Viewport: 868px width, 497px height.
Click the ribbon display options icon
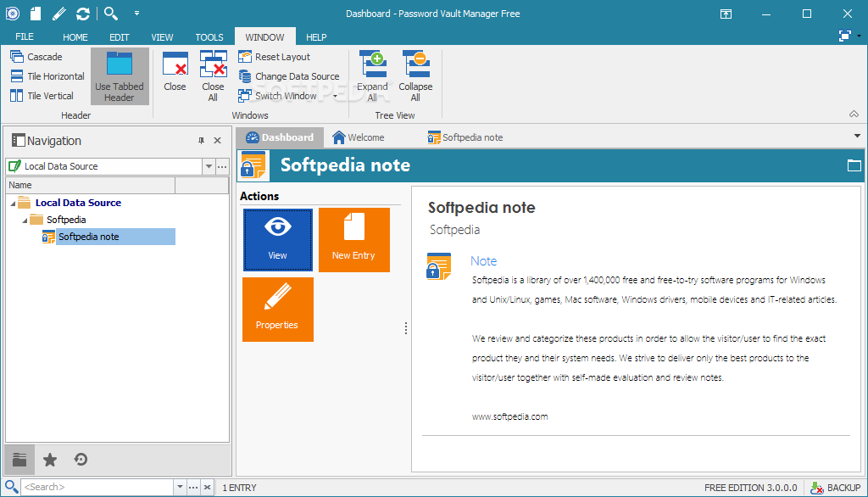click(x=726, y=14)
